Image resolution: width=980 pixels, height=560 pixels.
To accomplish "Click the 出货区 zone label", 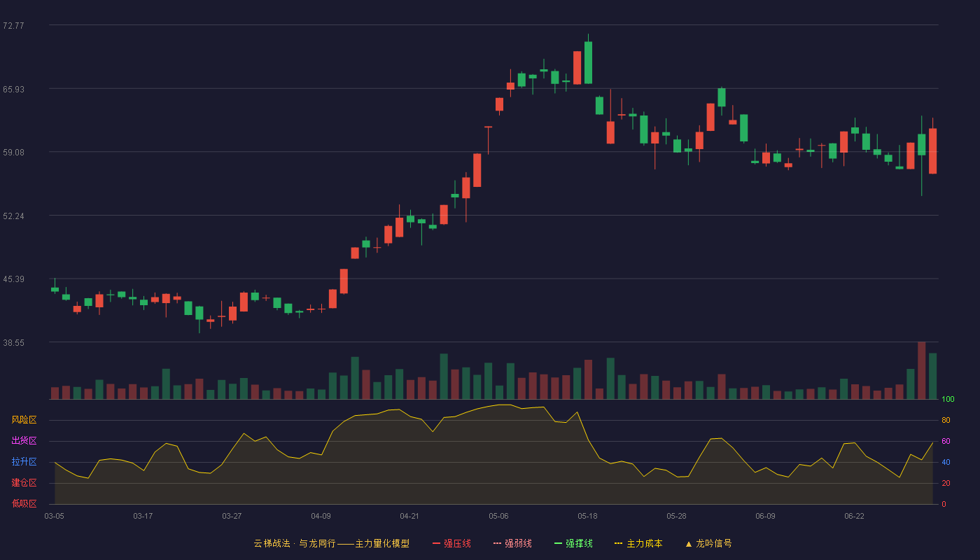I will tap(24, 441).
